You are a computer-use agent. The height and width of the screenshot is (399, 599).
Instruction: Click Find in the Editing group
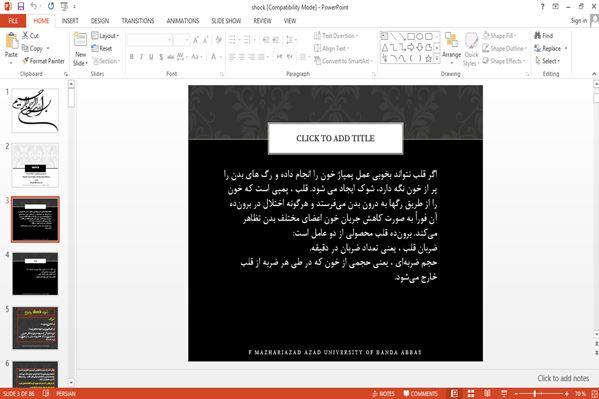pos(544,36)
